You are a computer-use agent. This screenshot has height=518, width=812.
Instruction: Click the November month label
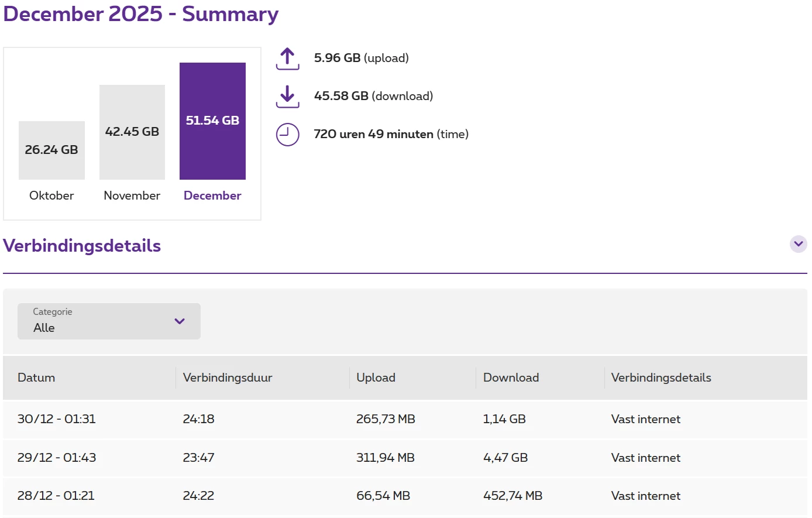click(x=132, y=195)
